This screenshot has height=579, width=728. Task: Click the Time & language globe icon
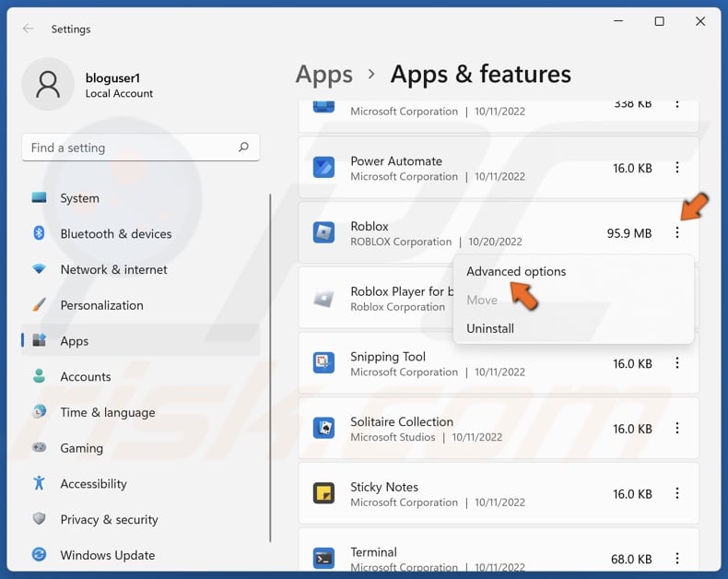[39, 411]
